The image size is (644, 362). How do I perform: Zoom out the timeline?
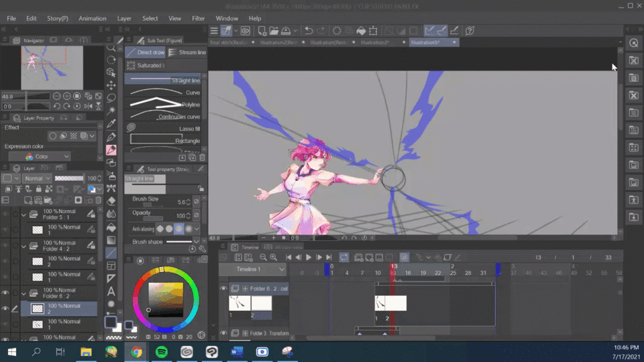pyautogui.click(x=263, y=257)
